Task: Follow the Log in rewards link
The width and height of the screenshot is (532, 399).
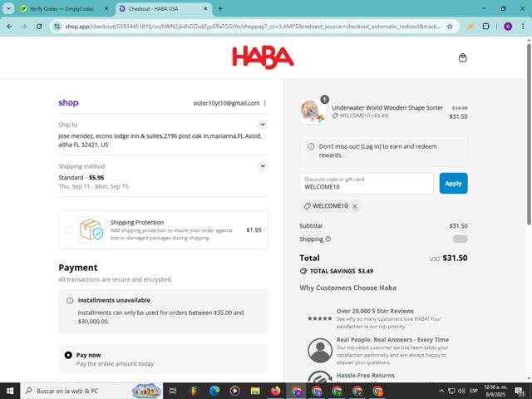Action: pyautogui.click(x=371, y=146)
